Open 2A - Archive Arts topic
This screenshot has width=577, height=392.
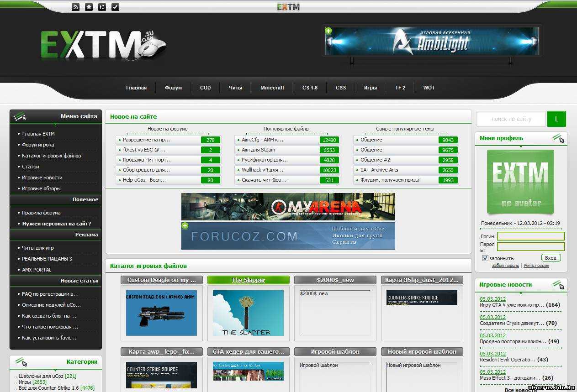point(379,170)
